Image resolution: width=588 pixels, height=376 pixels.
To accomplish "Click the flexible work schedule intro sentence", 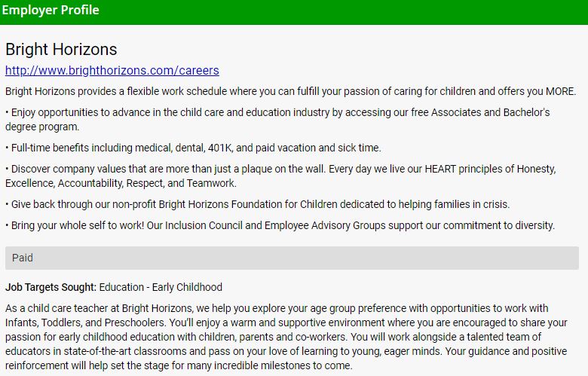I will (x=290, y=91).
